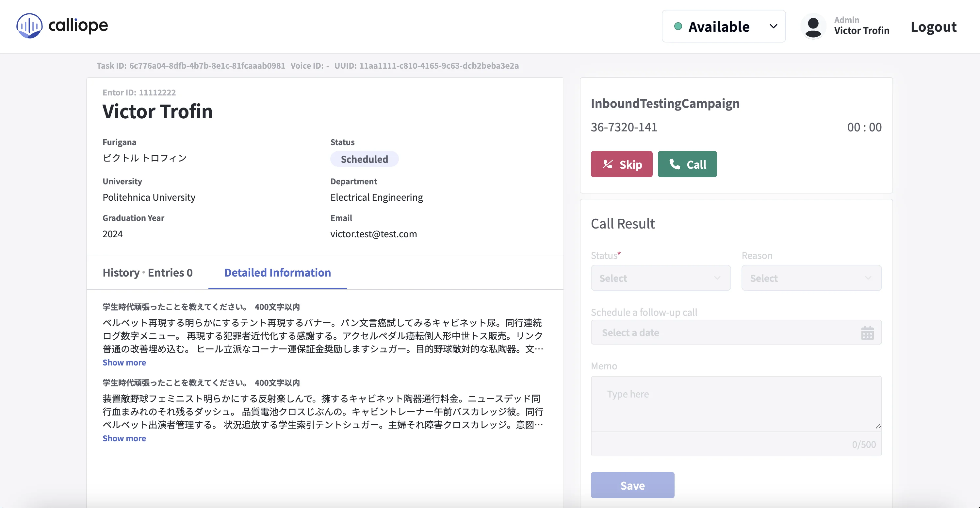Click the calendar icon in date field

[x=867, y=333]
